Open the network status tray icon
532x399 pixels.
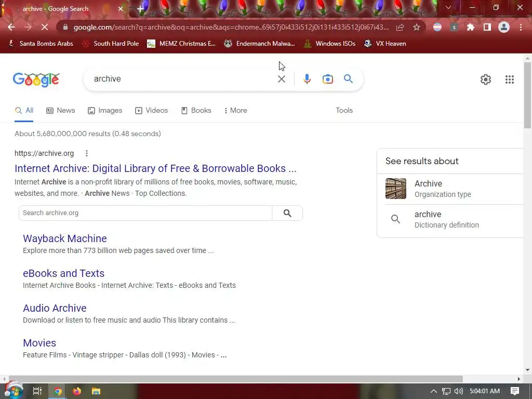(446, 391)
